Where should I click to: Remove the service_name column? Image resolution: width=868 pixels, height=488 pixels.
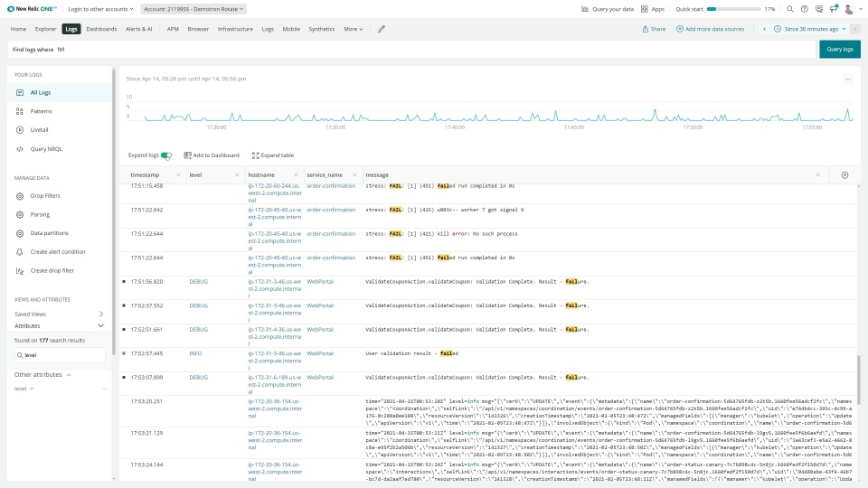[354, 174]
